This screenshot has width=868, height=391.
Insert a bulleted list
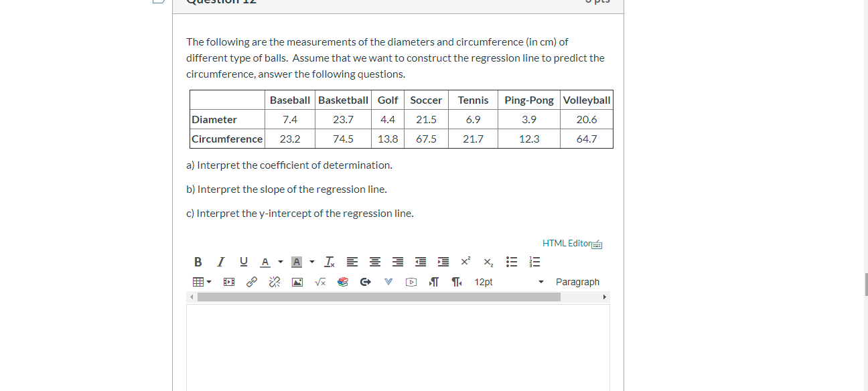point(512,262)
